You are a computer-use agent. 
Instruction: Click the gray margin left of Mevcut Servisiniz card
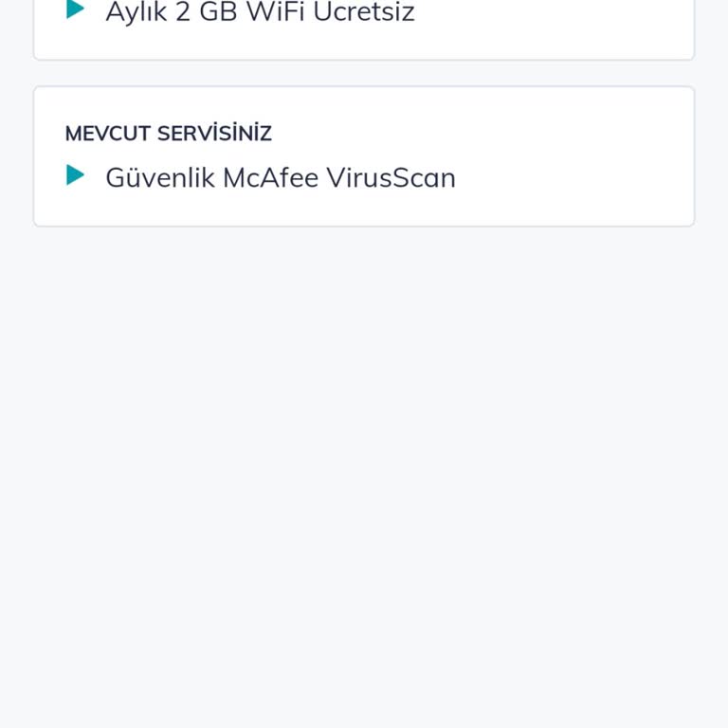pyautogui.click(x=16, y=156)
